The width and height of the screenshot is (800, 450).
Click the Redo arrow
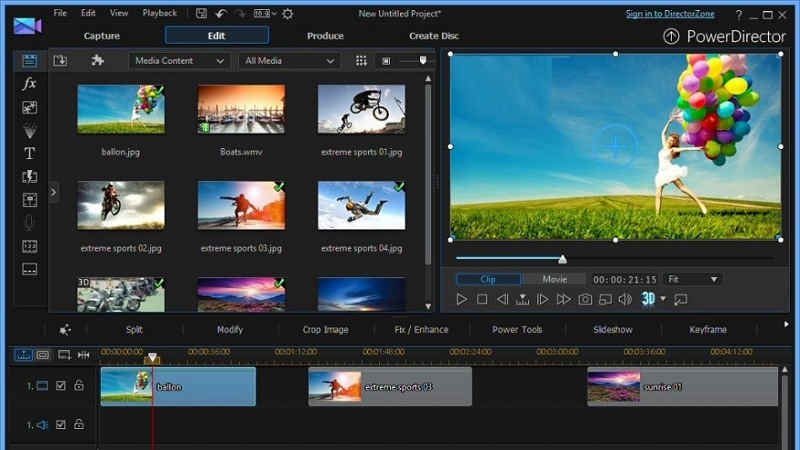[x=240, y=14]
